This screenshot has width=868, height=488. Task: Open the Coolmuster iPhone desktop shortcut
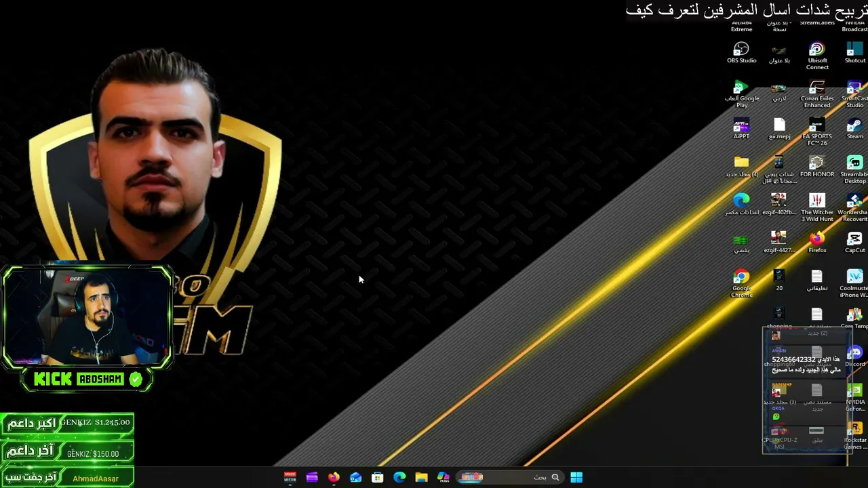click(x=854, y=284)
